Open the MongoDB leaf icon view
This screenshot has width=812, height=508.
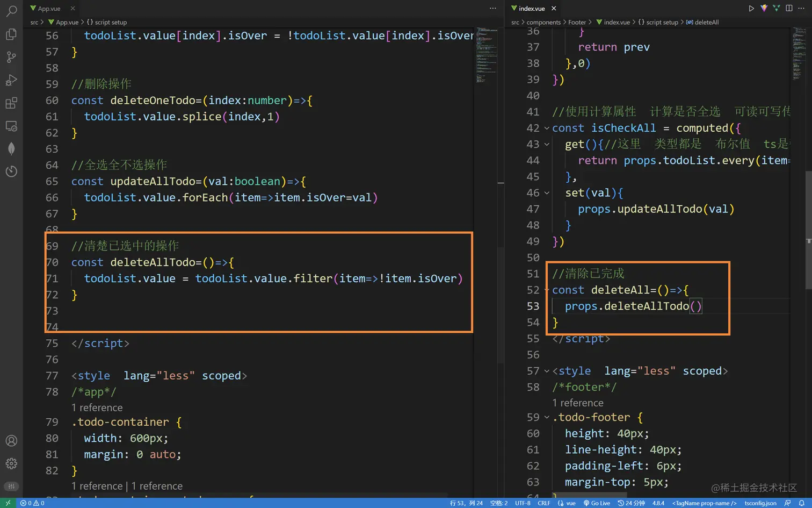click(11, 149)
